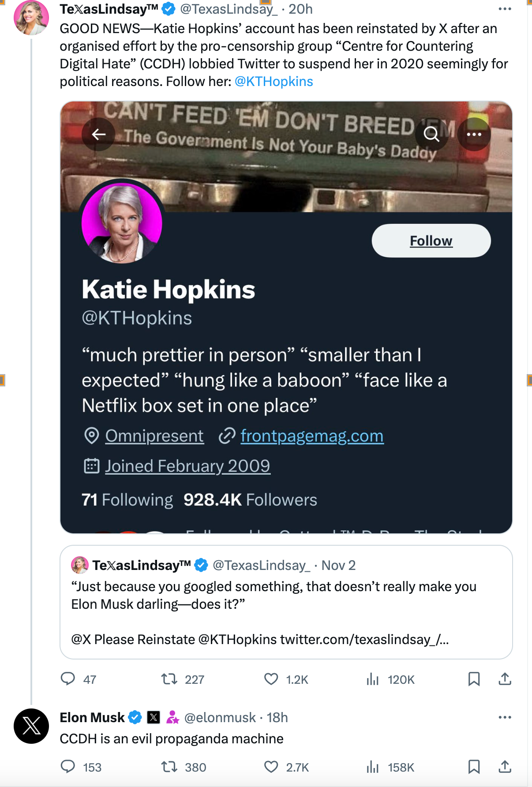Click the Elon Musk display name

click(x=92, y=718)
